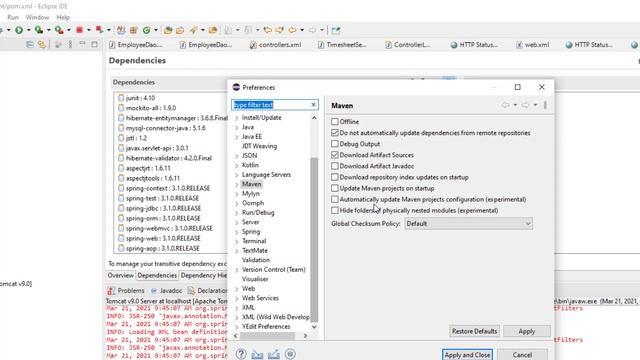
Task: Check Update Maven projects on startup
Action: 335,188
